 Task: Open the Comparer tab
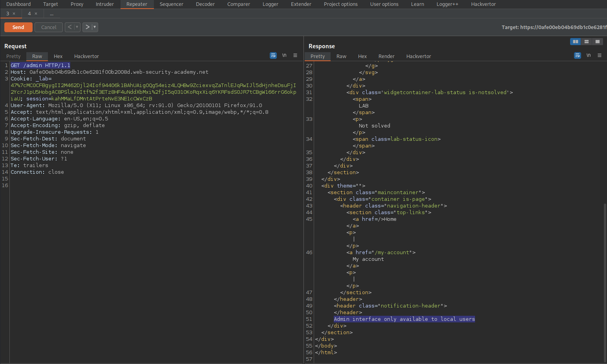pos(239,4)
